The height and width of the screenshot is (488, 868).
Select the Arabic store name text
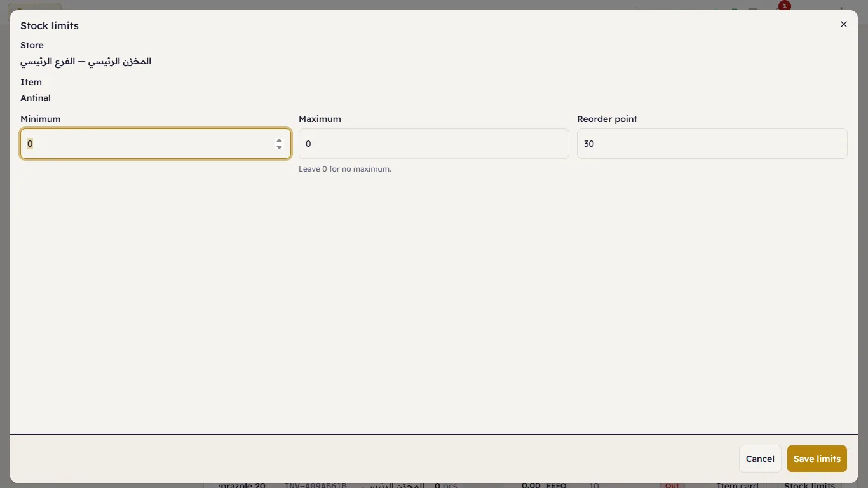click(86, 61)
